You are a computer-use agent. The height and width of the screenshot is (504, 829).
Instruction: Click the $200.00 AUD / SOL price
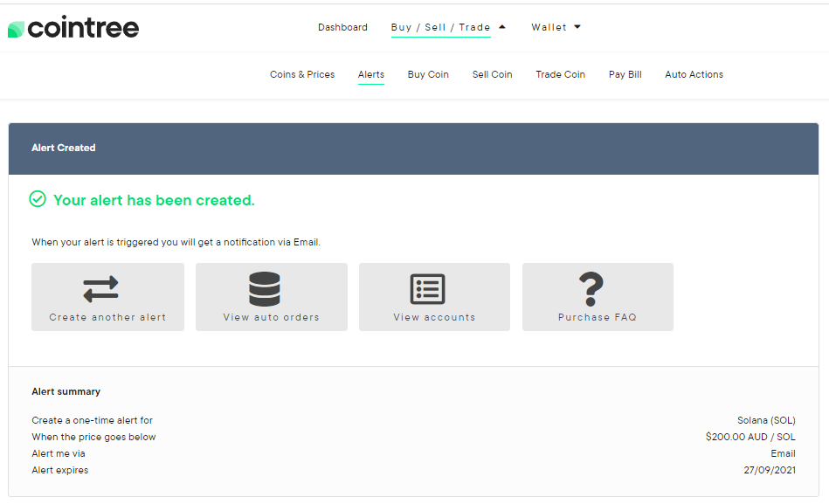click(x=750, y=437)
